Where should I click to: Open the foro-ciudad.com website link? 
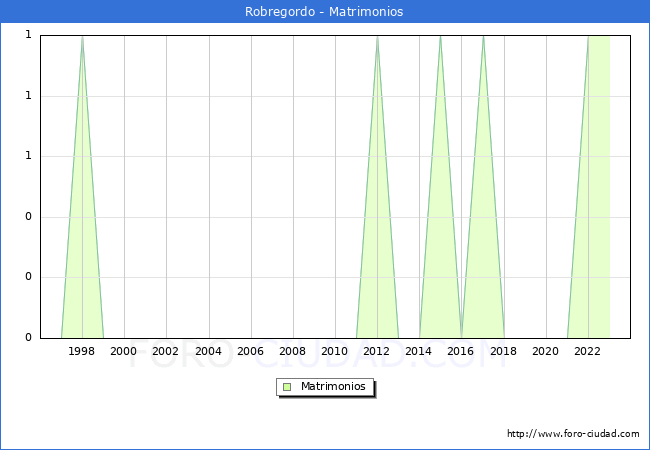[573, 434]
